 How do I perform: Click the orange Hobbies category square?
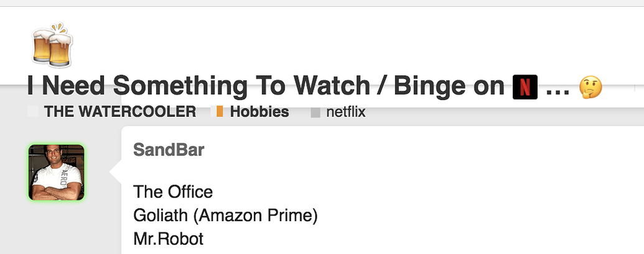[218, 112]
